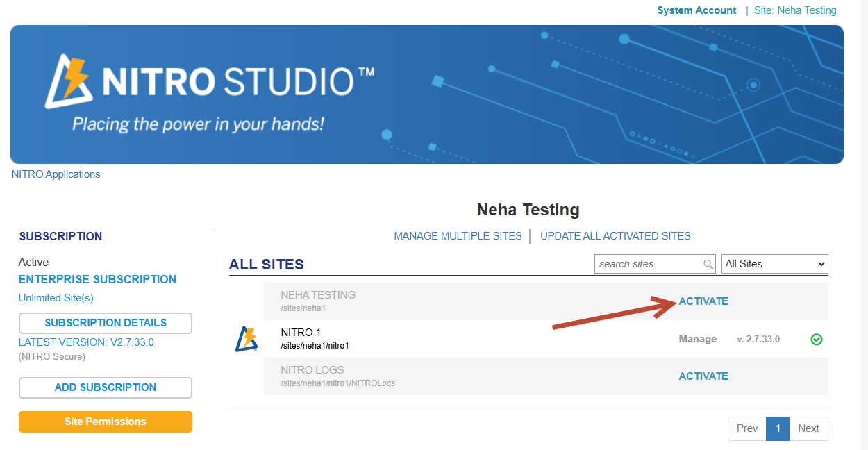Image resolution: width=868 pixels, height=450 pixels.
Task: Click the Neha Testing page heading
Action: (x=528, y=210)
